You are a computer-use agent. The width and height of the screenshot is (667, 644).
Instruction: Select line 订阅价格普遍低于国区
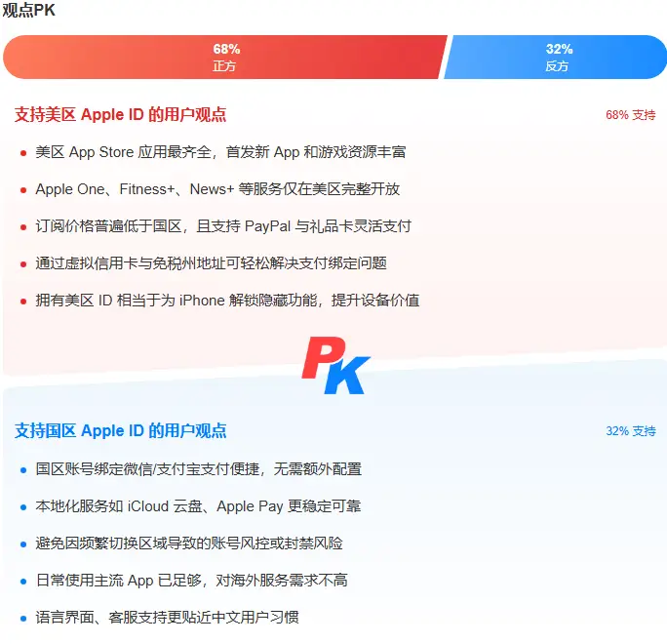point(223,226)
